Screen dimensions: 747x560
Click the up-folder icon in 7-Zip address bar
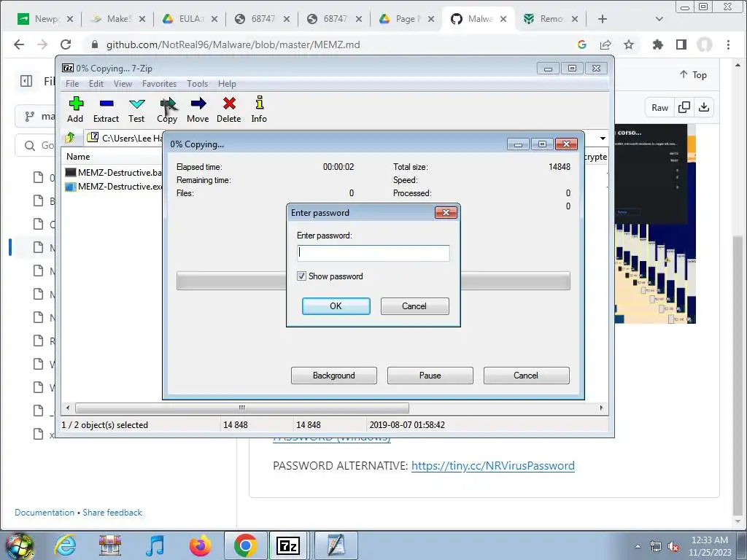tap(70, 138)
